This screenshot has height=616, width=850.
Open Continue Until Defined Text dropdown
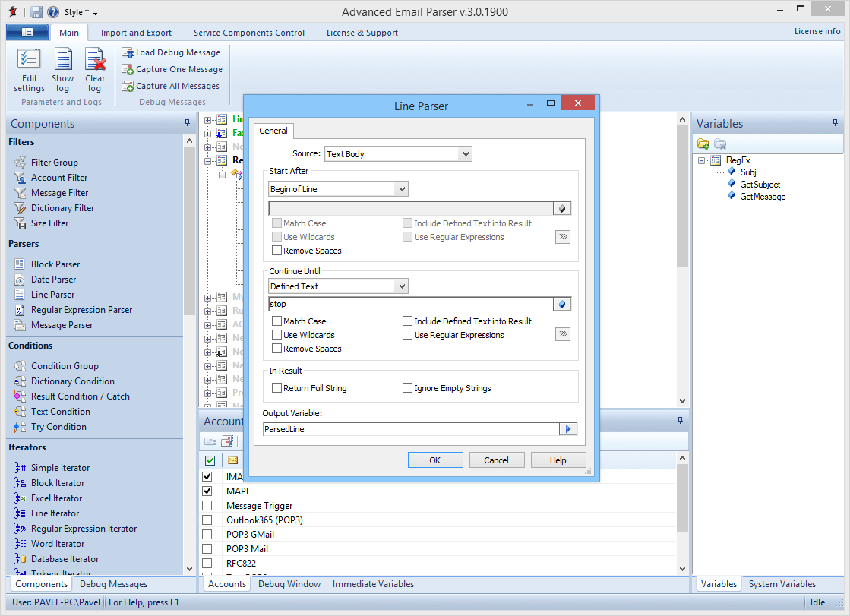pyautogui.click(x=402, y=286)
